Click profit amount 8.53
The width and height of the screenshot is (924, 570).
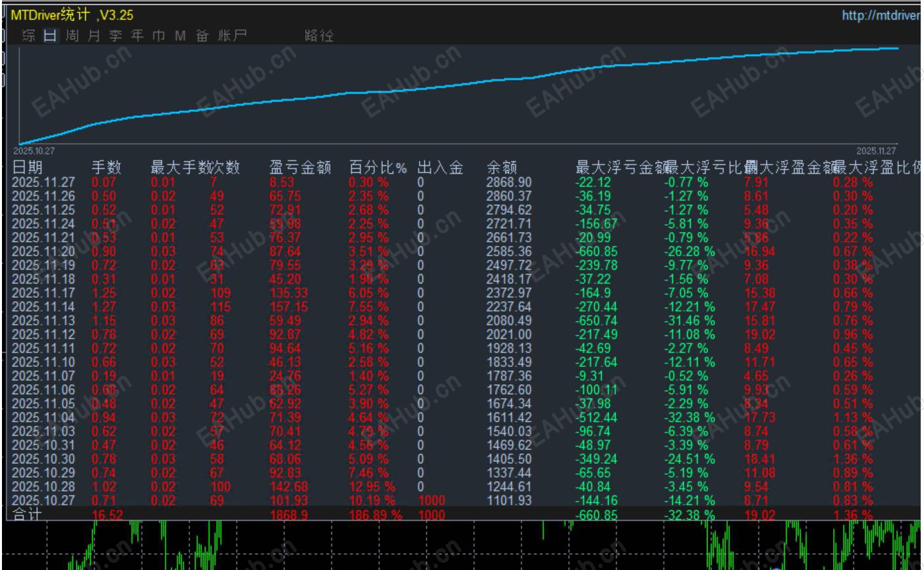tap(282, 183)
